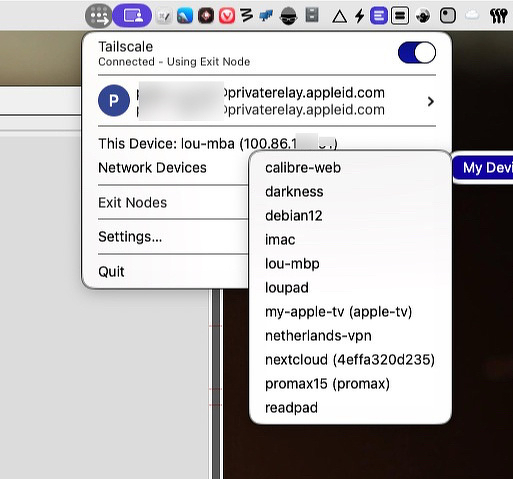Select the darkness device
The height and width of the screenshot is (479, 513).
click(350, 192)
